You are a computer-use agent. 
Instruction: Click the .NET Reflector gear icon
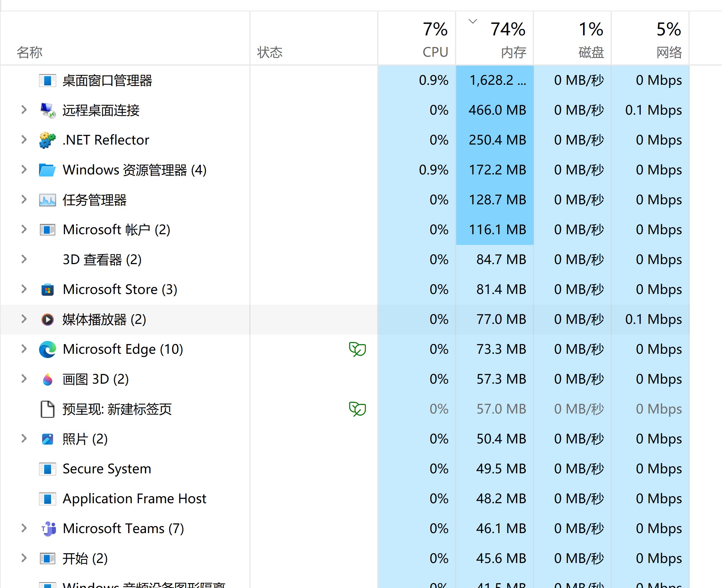click(48, 140)
